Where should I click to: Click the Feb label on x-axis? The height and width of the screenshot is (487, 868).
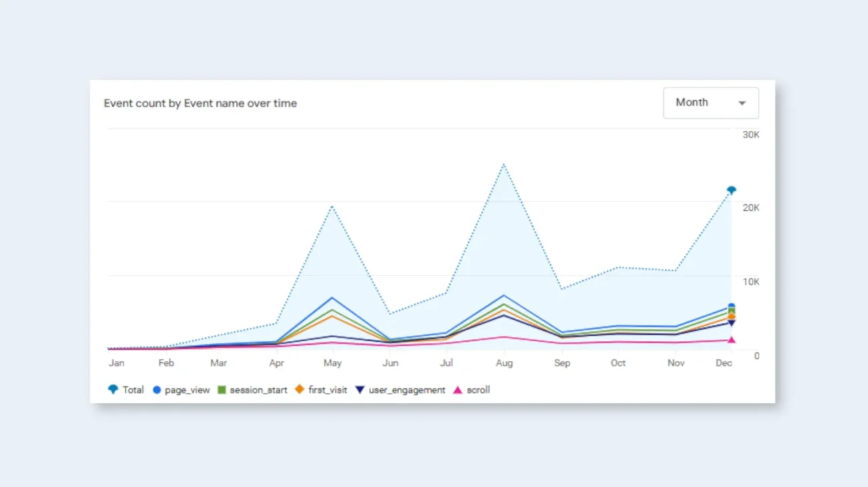166,363
